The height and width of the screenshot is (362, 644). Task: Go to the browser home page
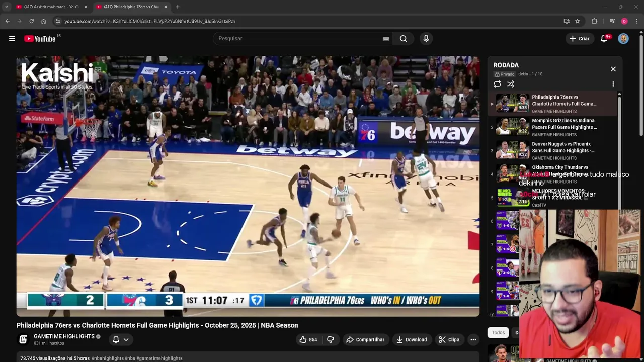43,21
